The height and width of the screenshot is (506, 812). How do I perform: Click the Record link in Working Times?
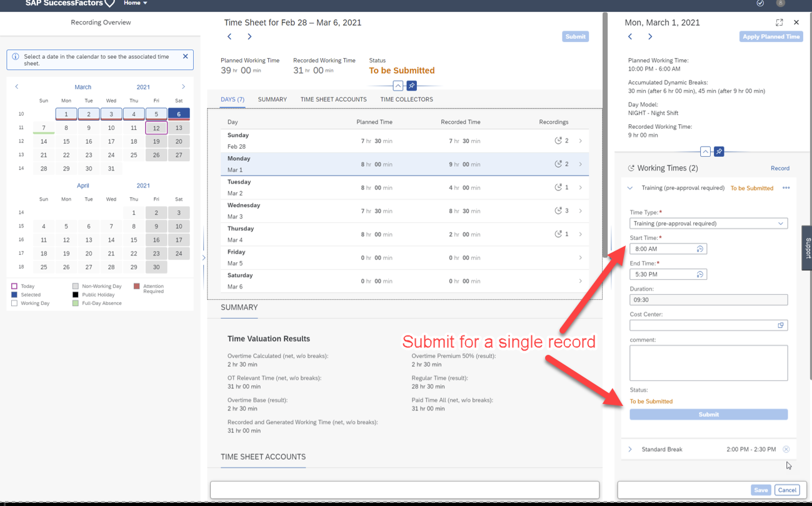pyautogui.click(x=779, y=168)
